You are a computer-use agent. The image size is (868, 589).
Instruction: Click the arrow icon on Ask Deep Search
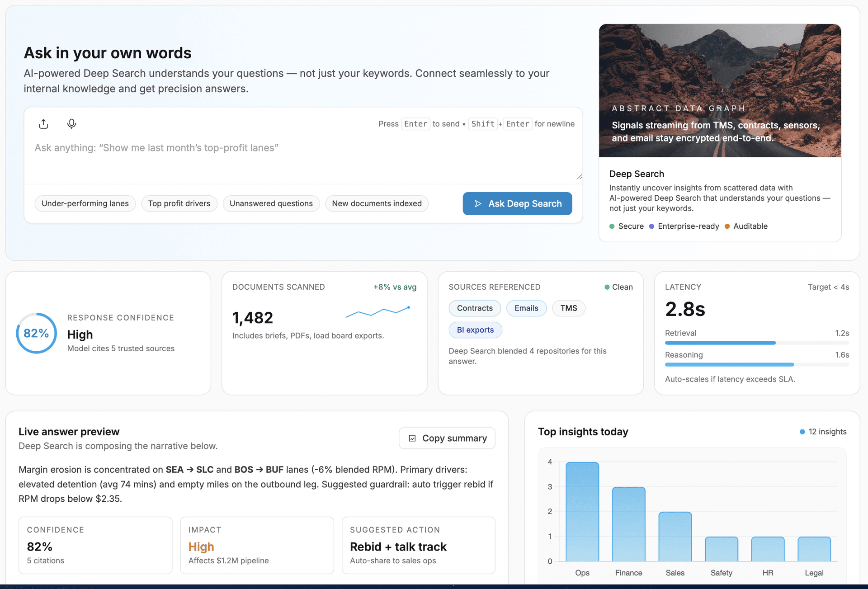(x=478, y=203)
